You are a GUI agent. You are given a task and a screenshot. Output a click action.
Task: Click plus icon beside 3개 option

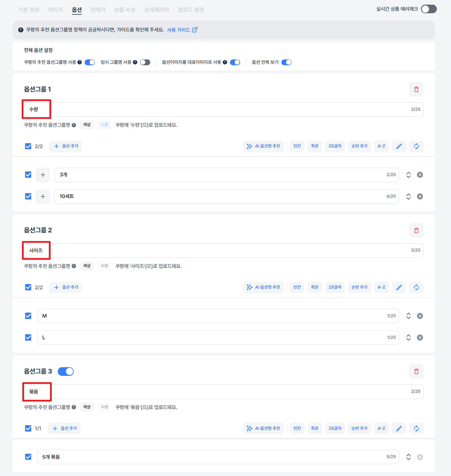(x=43, y=175)
